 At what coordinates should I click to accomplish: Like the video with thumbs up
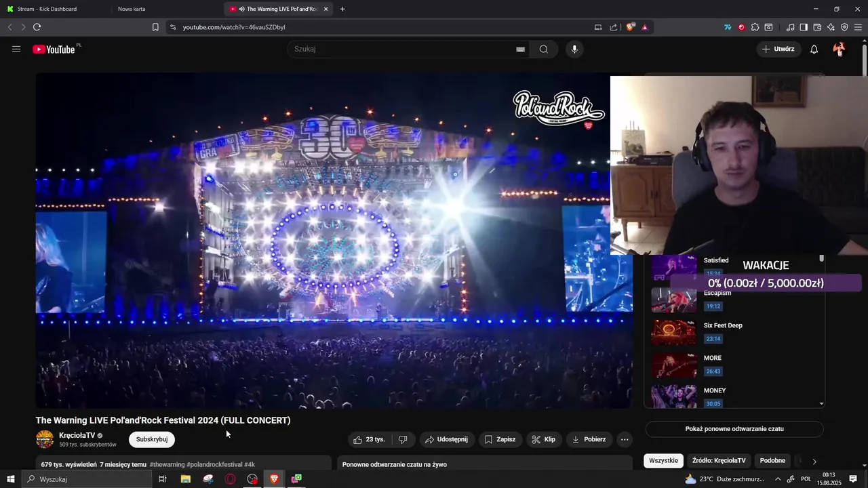(x=369, y=439)
